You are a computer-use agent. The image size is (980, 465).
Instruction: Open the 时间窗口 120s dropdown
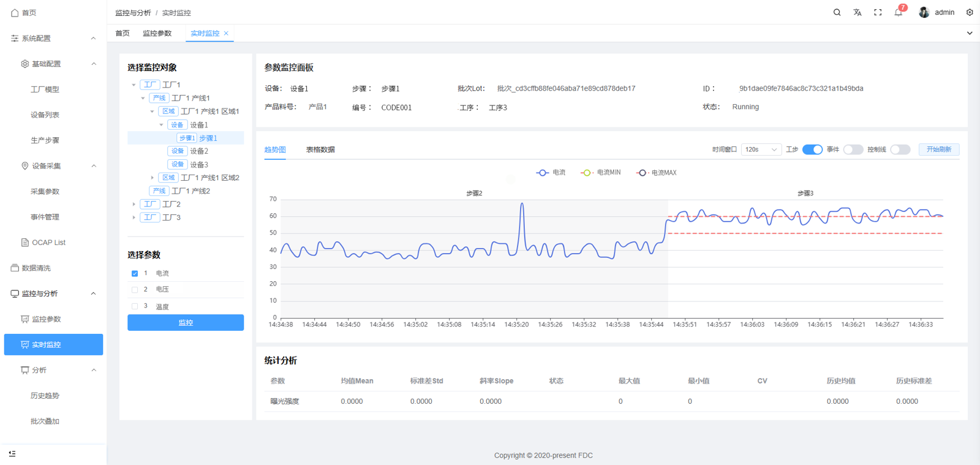(x=761, y=149)
